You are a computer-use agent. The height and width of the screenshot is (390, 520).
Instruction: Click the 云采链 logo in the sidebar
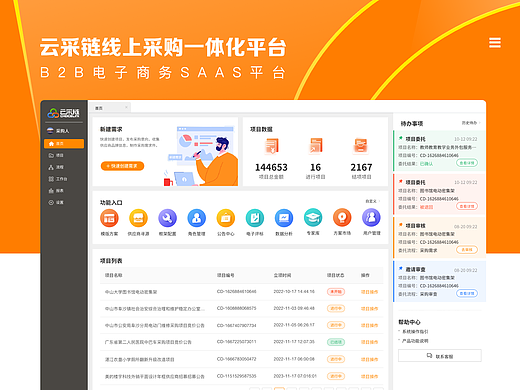tap(63, 113)
